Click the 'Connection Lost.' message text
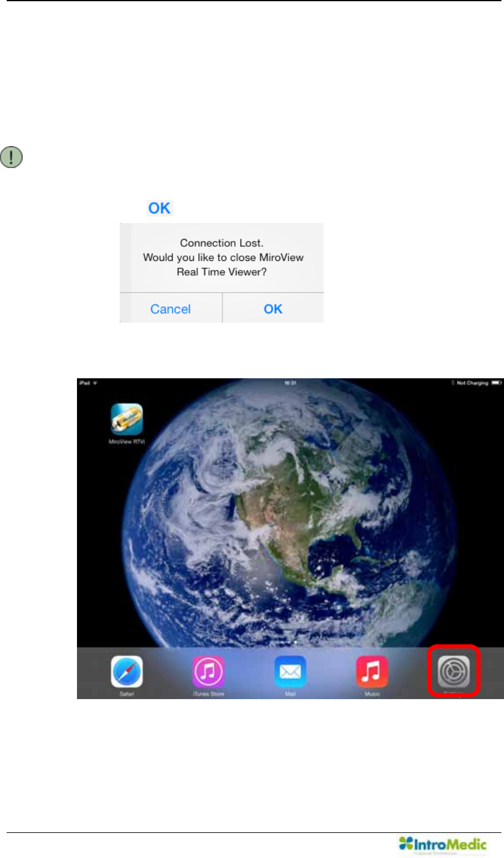 [223, 243]
